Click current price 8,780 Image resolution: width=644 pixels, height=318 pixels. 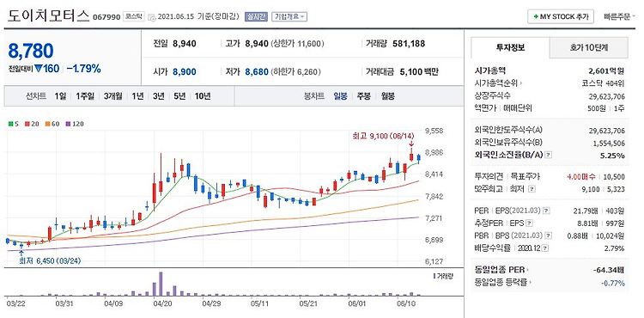point(31,51)
